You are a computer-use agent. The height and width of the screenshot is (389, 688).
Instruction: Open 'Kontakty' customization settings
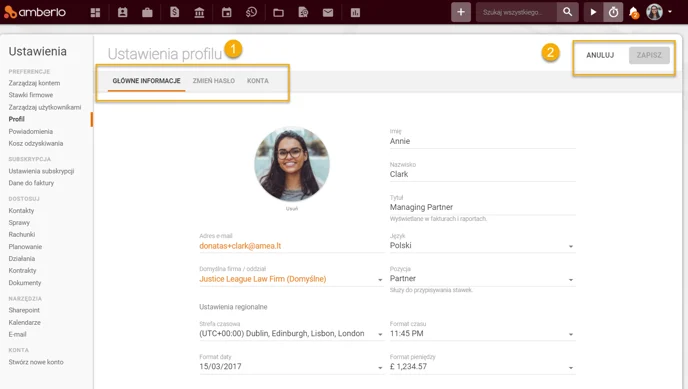coord(21,211)
